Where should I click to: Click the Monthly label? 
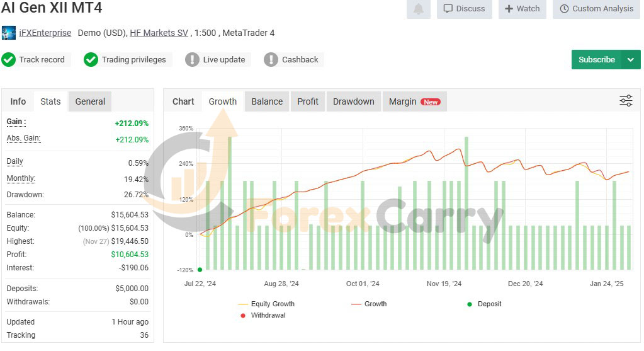[21, 178]
